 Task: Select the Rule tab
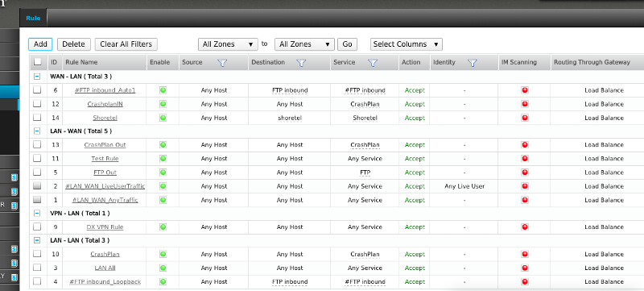33,18
